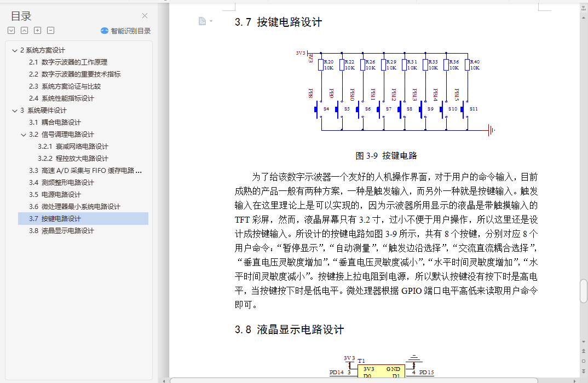Collapse the '2 系统方案设计' outline section

15,50
